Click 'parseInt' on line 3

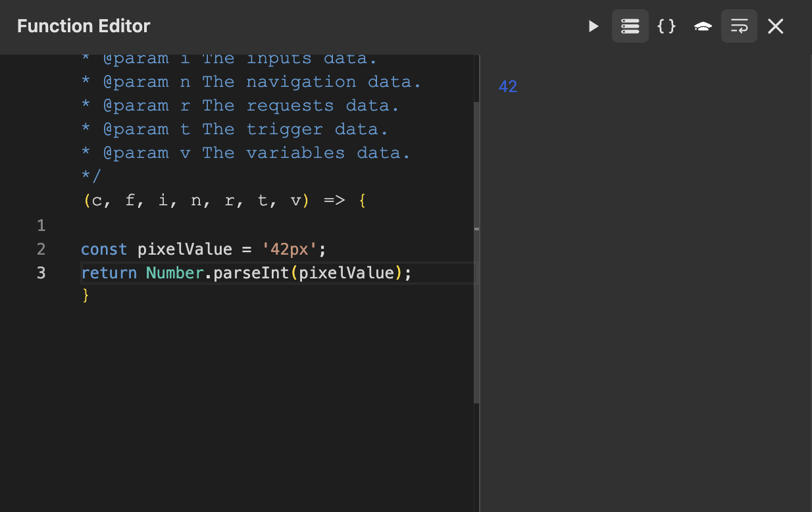pyautogui.click(x=251, y=273)
